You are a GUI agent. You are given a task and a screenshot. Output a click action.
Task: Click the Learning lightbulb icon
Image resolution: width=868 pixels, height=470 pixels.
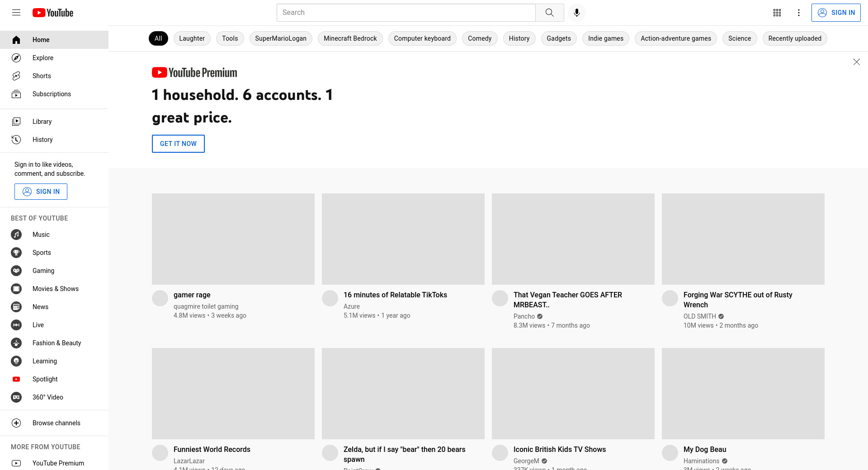(x=16, y=361)
